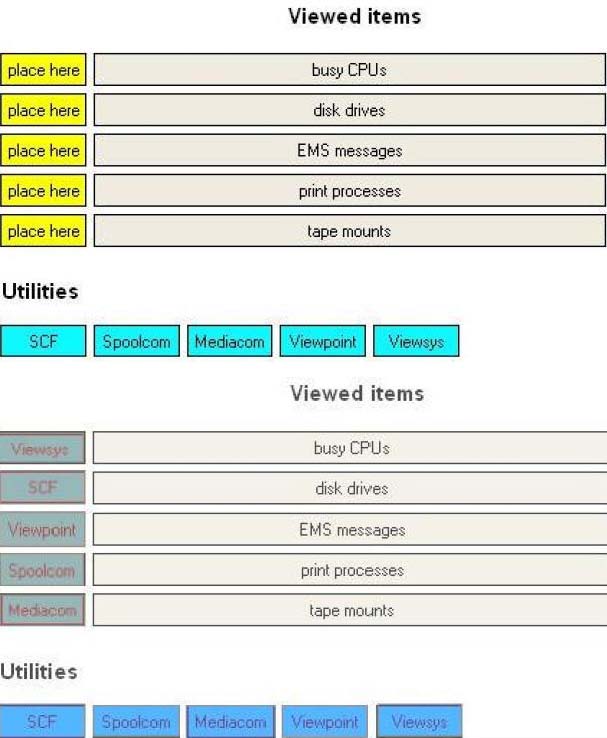
Task: Click the 'Viewed items' heading above answered list
Action: click(357, 393)
